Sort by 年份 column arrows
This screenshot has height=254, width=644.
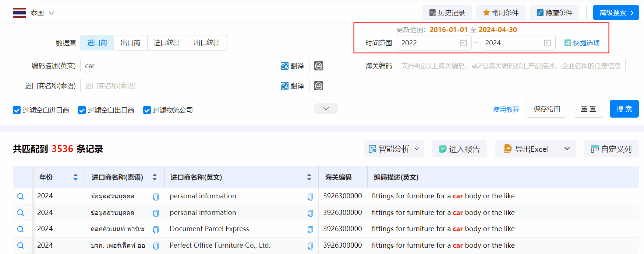point(75,177)
